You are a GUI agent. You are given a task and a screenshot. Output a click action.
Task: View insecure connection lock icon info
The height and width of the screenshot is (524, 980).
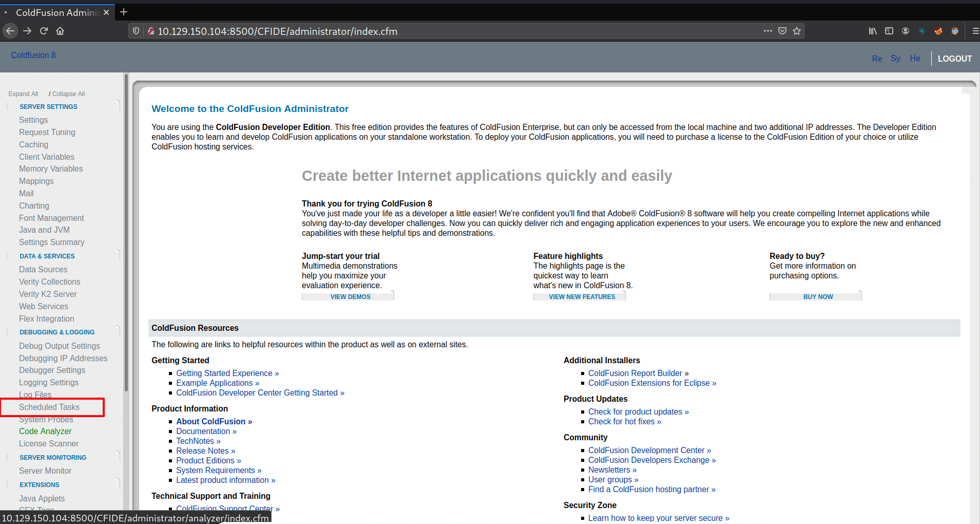pos(151,31)
